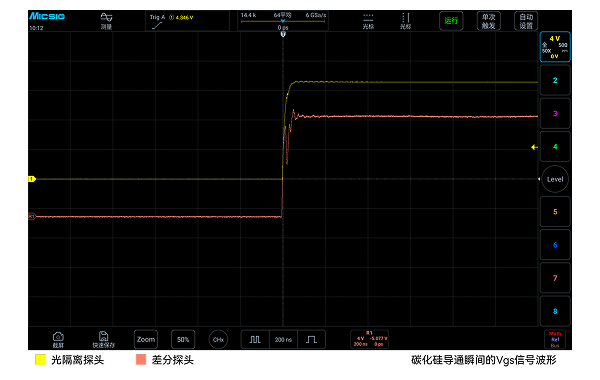Click the yellow trigger level arrow indicator

[x=535, y=147]
